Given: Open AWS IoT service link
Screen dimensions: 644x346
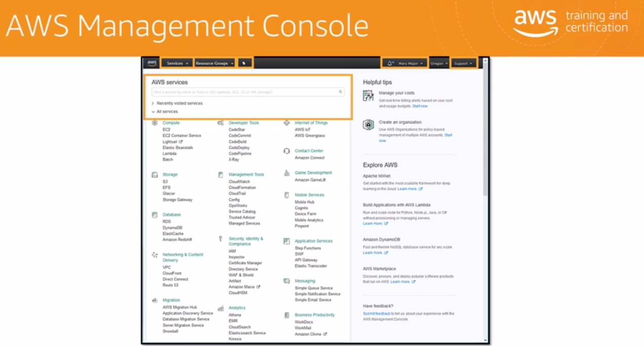Looking at the screenshot, I should (303, 130).
